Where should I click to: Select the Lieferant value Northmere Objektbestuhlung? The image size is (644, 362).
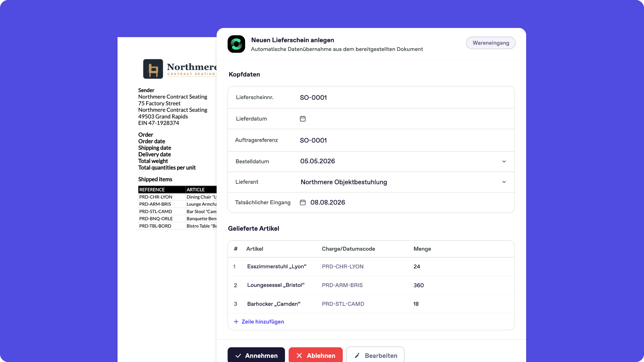click(x=344, y=182)
